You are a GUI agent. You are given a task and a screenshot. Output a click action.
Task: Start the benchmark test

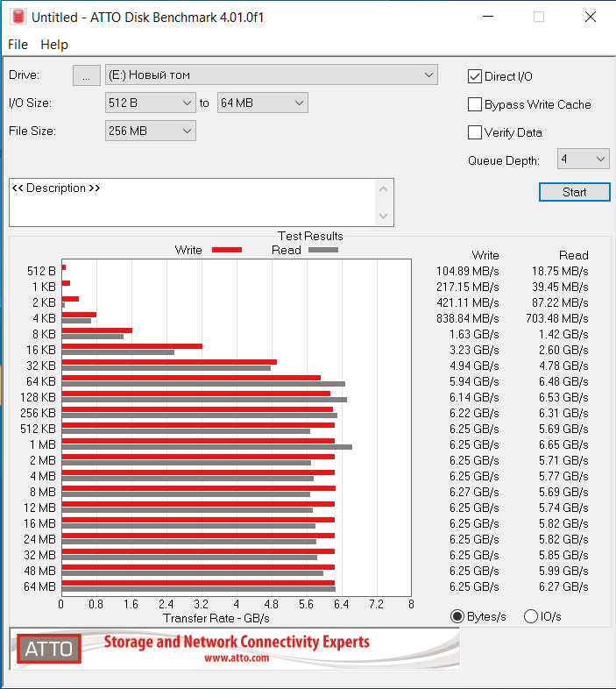coord(574,192)
